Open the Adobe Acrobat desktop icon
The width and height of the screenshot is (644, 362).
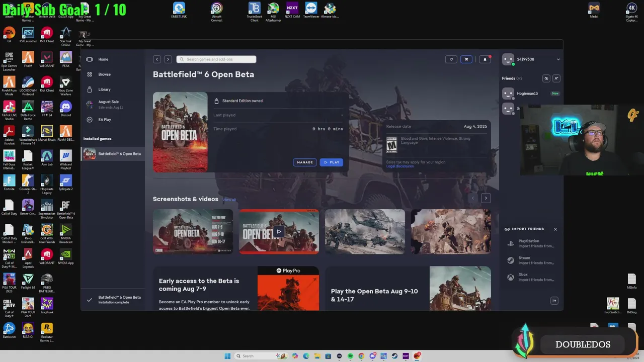point(9,136)
